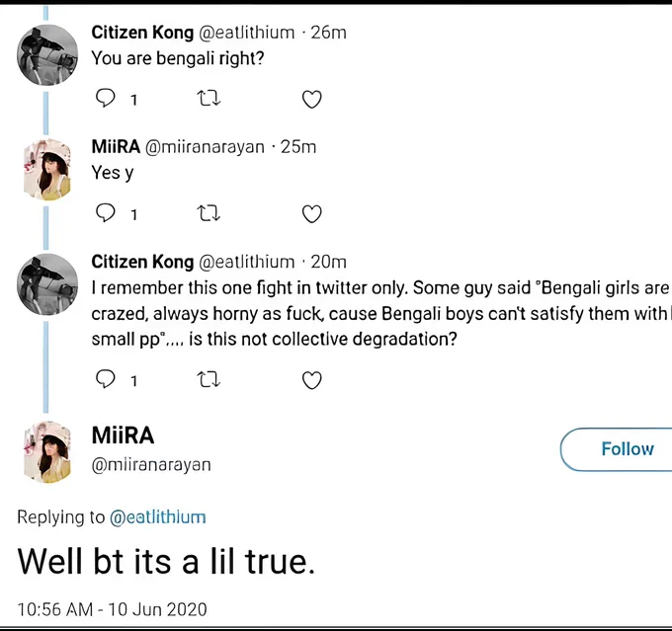Open the @eatlithium mention link in the reply

(x=158, y=517)
